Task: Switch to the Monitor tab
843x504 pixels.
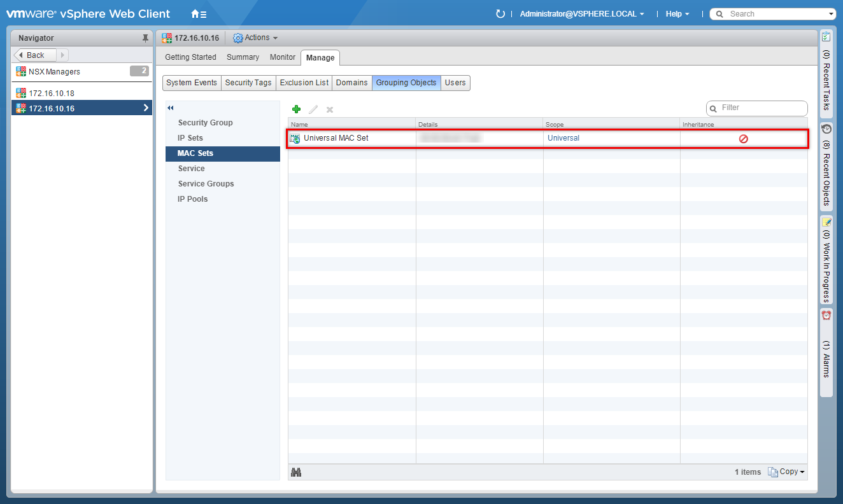Action: click(x=282, y=57)
